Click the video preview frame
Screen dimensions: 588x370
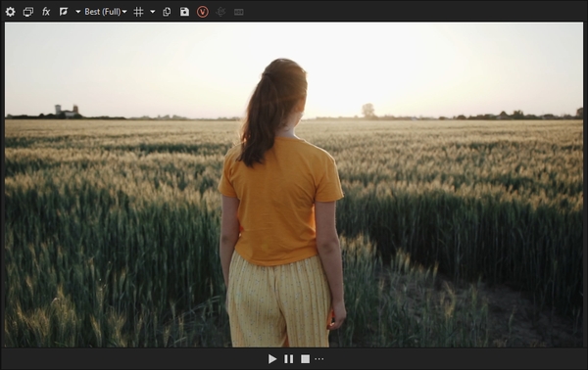294,185
